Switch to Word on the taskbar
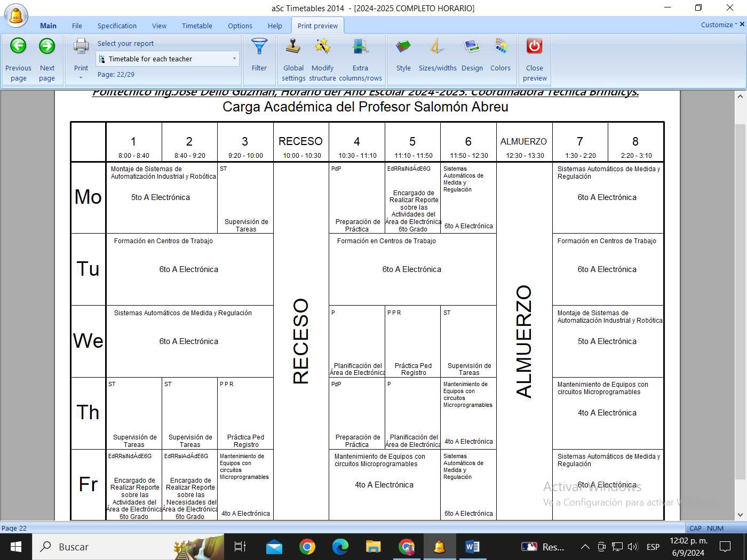Screen dimensions: 747x560 tap(472, 547)
